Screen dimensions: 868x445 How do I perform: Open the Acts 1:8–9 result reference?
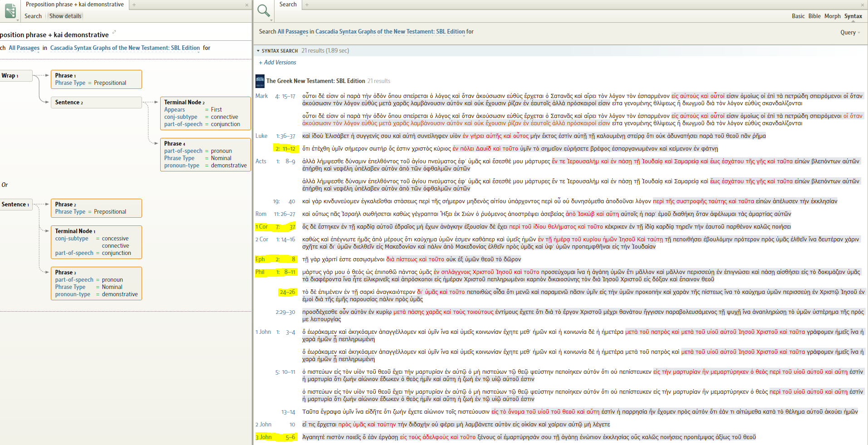pyautogui.click(x=275, y=161)
